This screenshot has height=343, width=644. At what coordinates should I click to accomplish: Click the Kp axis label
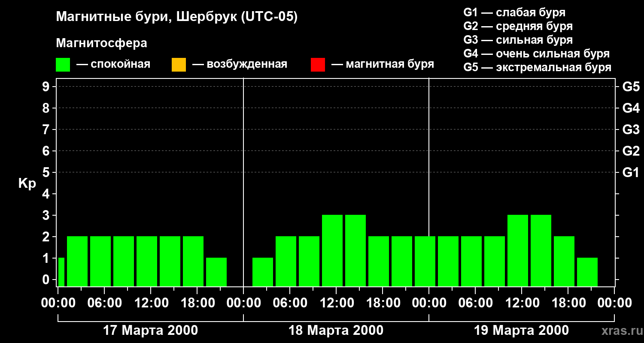click(27, 184)
